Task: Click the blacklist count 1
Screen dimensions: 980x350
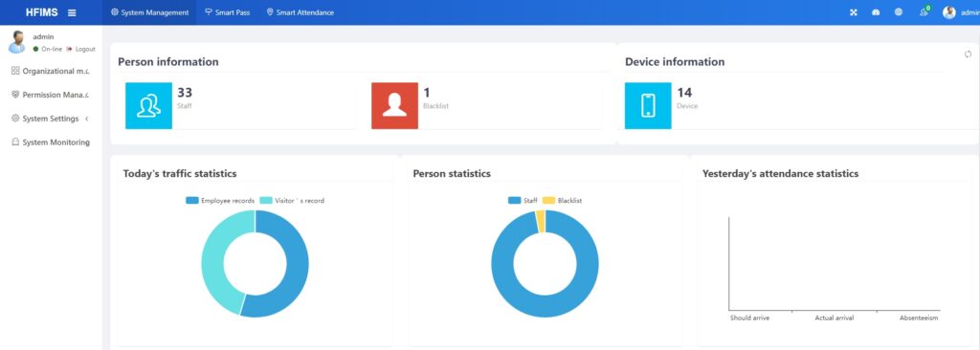Action: coord(427,93)
